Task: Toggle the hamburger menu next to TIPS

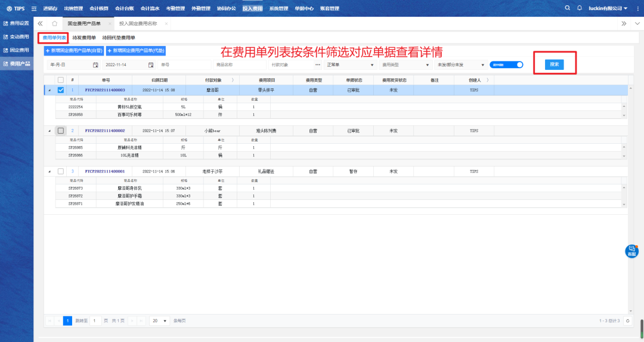Action: click(33, 9)
